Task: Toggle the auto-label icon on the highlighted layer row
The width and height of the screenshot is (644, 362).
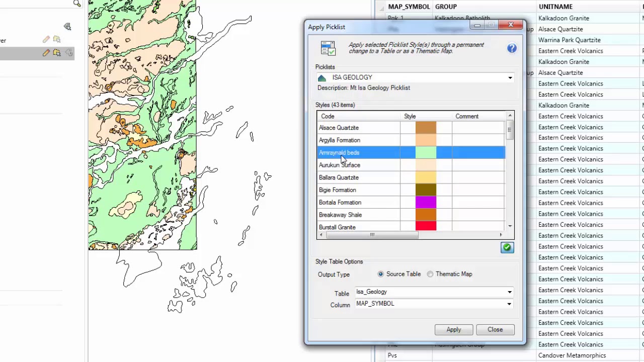Action: 69,53
